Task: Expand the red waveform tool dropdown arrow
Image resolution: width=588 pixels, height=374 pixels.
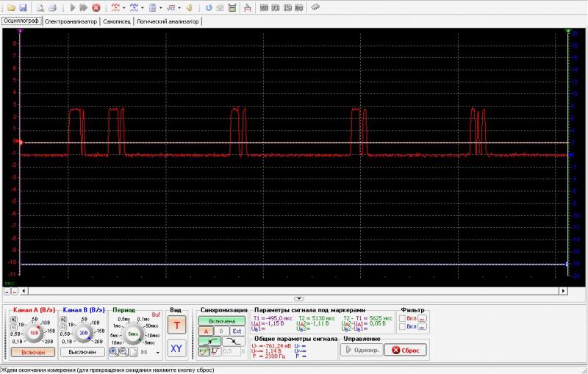Action: 123,7
